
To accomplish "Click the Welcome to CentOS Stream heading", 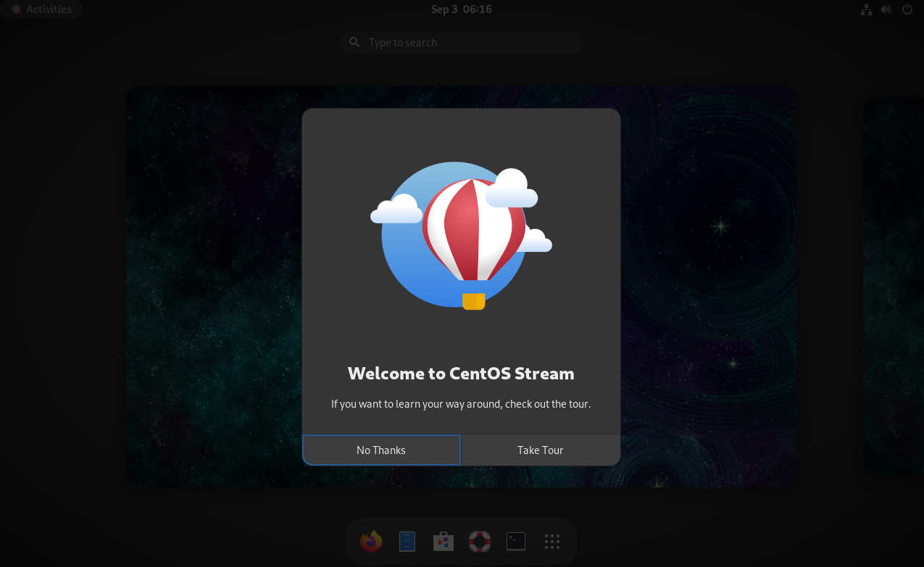I will pyautogui.click(x=461, y=374).
